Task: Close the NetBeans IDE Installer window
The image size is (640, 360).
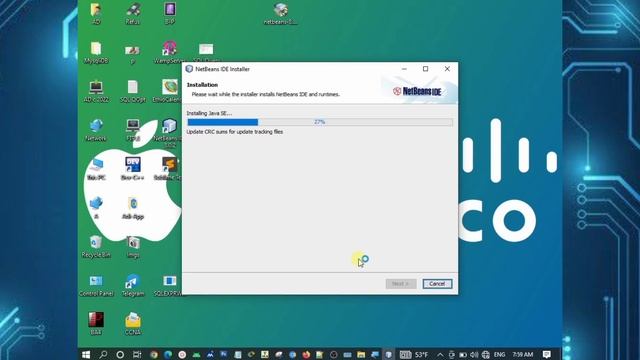Action: tap(447, 69)
